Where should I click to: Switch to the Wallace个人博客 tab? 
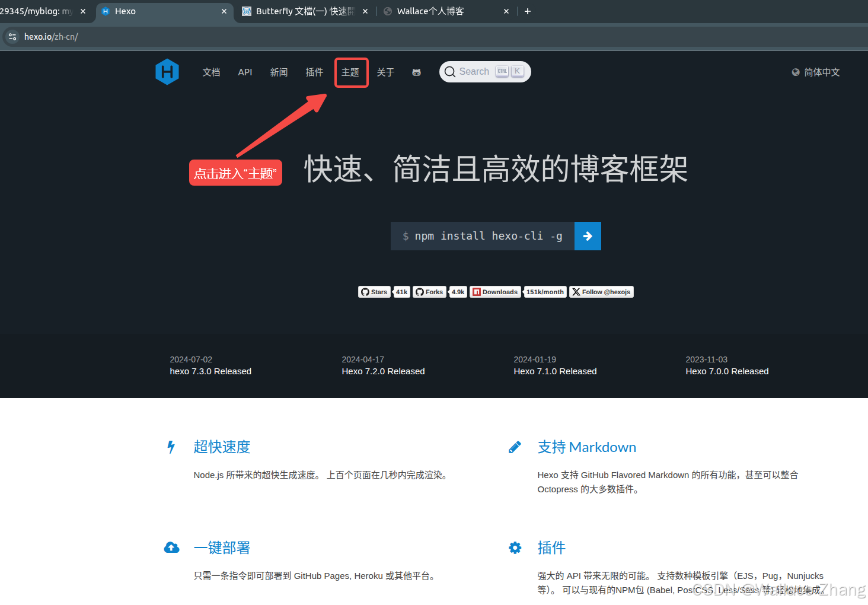coord(446,11)
